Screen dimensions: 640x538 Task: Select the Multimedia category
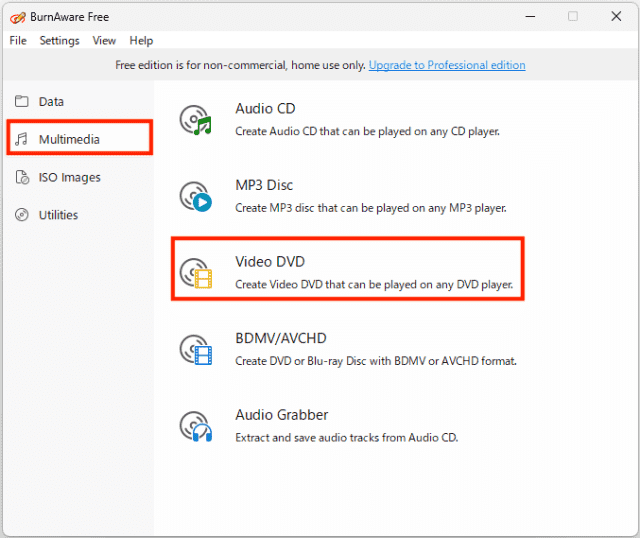(x=80, y=138)
